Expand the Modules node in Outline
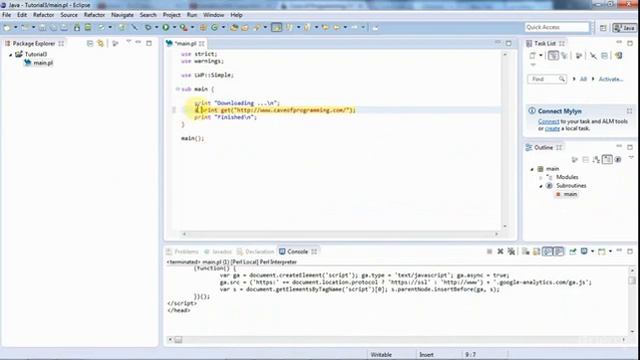The image size is (640, 360). (541, 178)
